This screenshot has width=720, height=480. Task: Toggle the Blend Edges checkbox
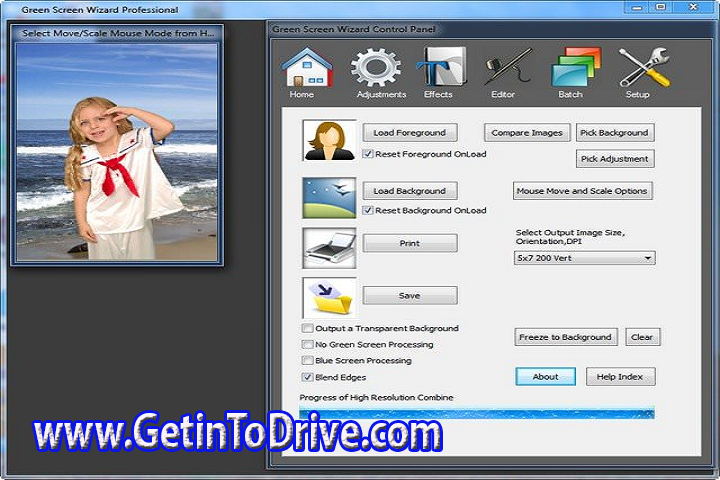pyautogui.click(x=307, y=377)
